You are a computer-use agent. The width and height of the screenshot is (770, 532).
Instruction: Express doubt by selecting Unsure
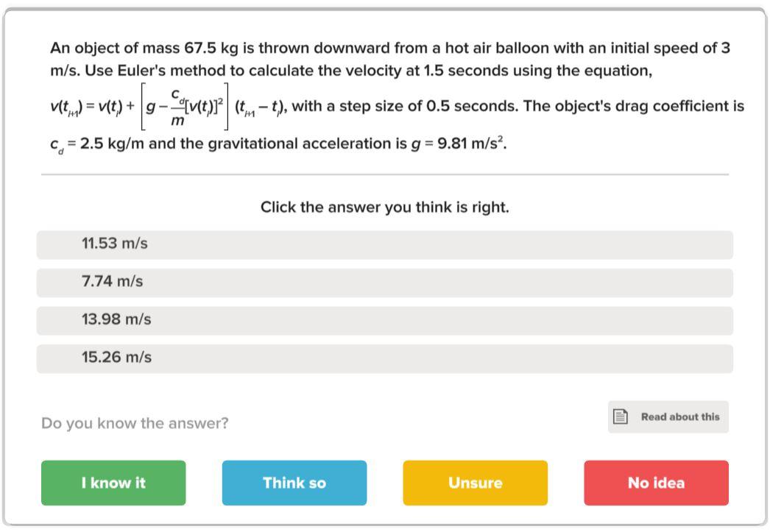[475, 483]
